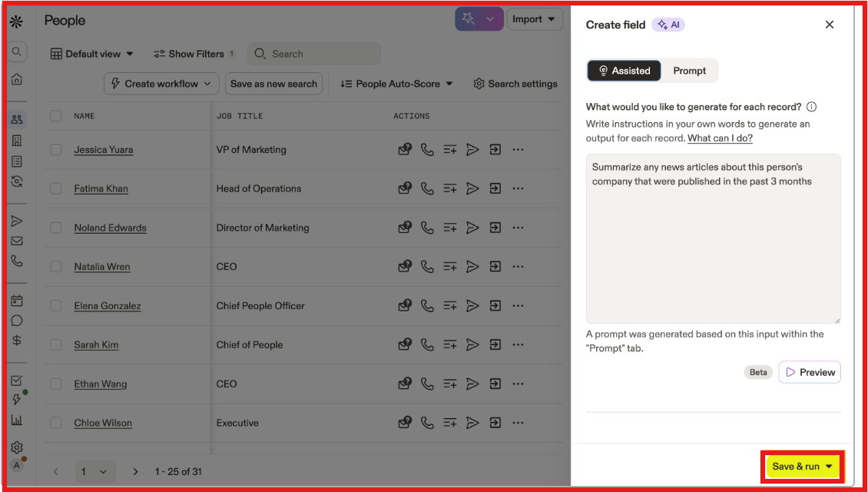This screenshot has width=868, height=492.
Task: Click the Tasks checkbox icon in sidebar
Action: tap(16, 379)
